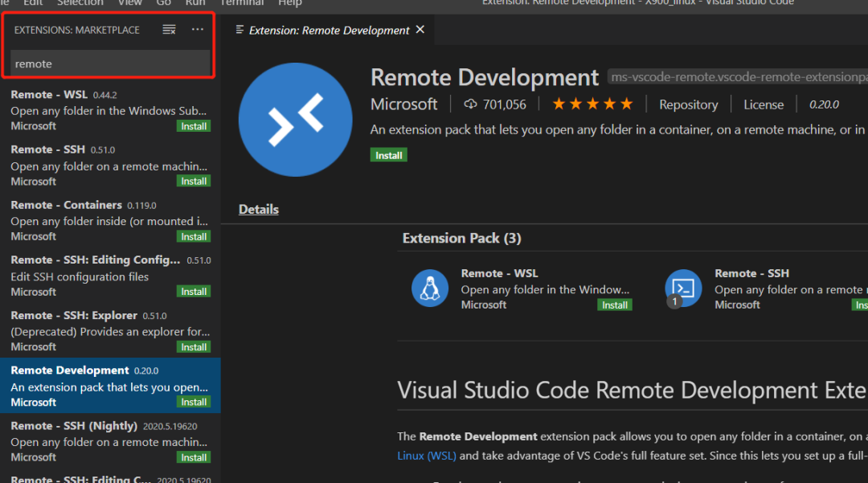Install Remote - WSL in Extension Pack section

[615, 305]
